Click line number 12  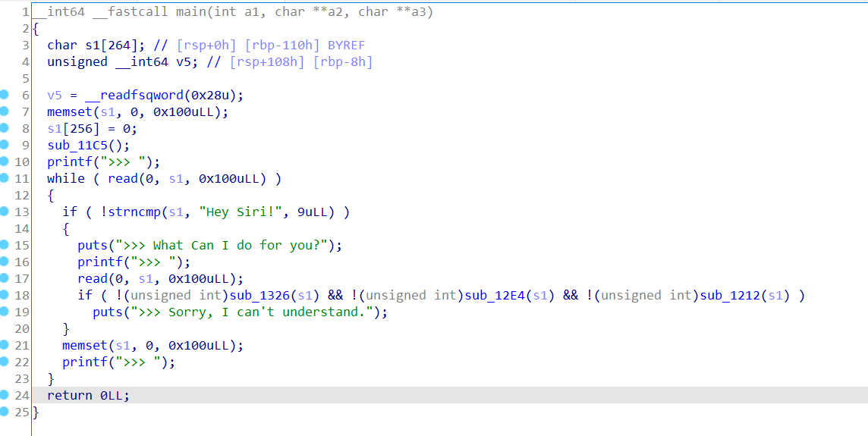(22, 196)
